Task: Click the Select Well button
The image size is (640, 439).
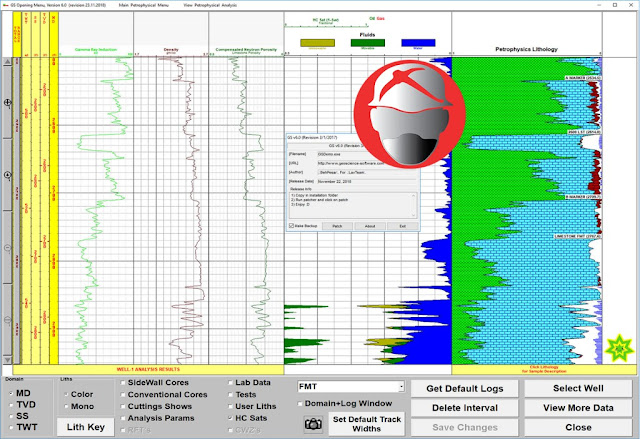Action: click(x=578, y=388)
